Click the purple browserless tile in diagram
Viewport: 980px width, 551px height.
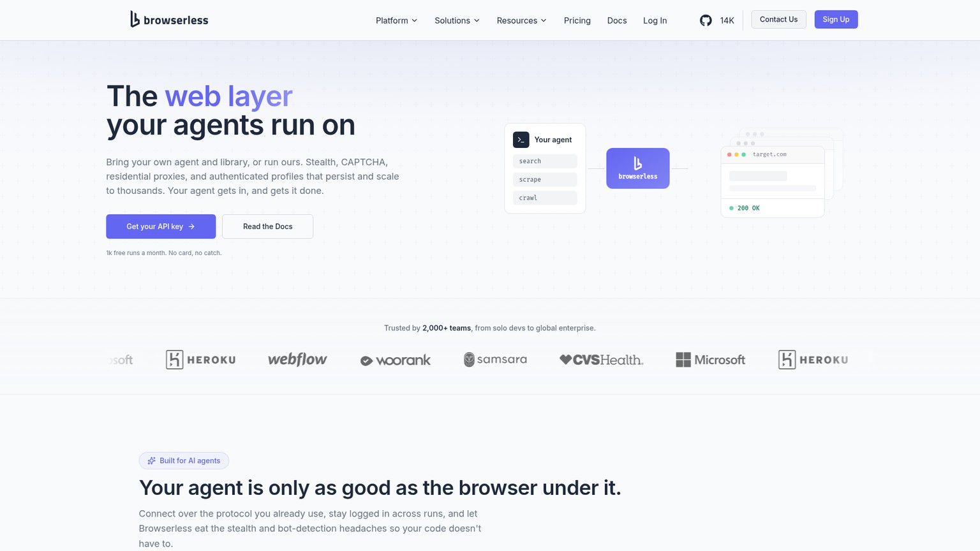click(x=638, y=168)
